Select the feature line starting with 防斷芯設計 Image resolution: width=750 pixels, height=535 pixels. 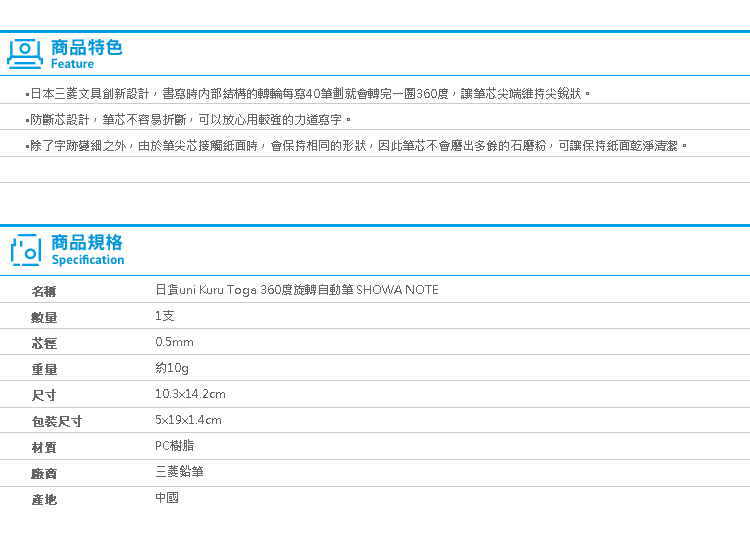click(x=188, y=120)
